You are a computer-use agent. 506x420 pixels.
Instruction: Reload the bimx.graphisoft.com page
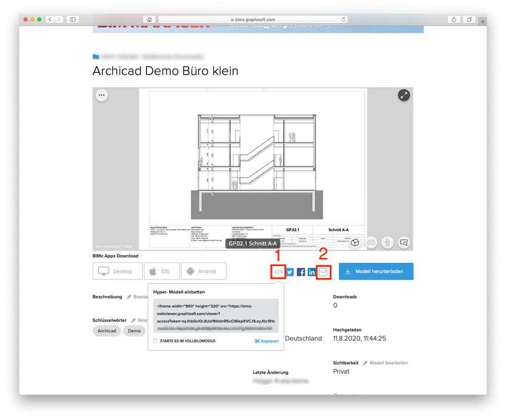[x=344, y=19]
